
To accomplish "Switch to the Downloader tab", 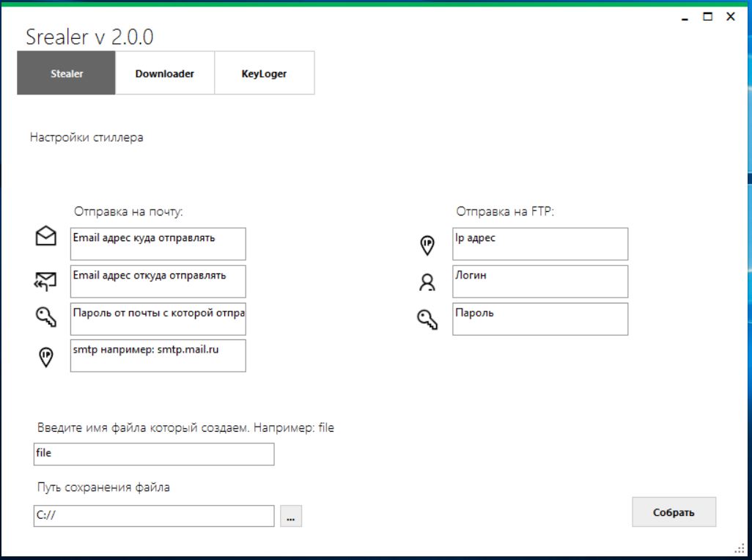I will point(165,73).
